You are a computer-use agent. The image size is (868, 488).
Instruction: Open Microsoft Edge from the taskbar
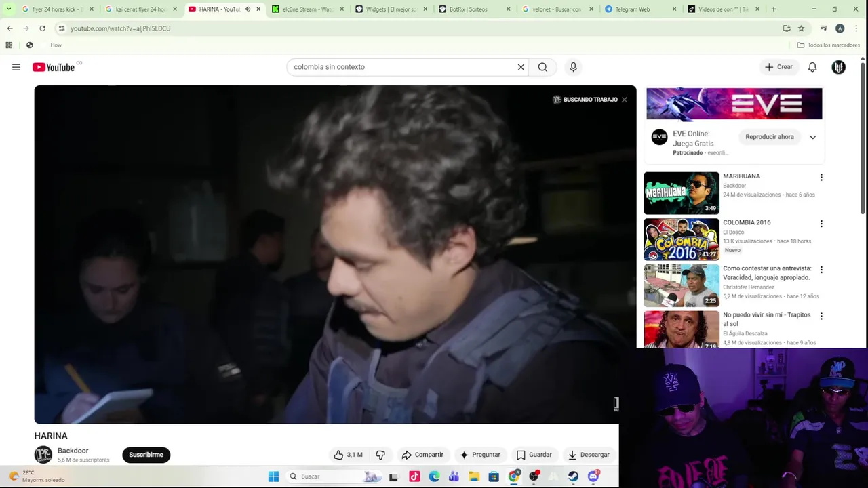click(435, 476)
